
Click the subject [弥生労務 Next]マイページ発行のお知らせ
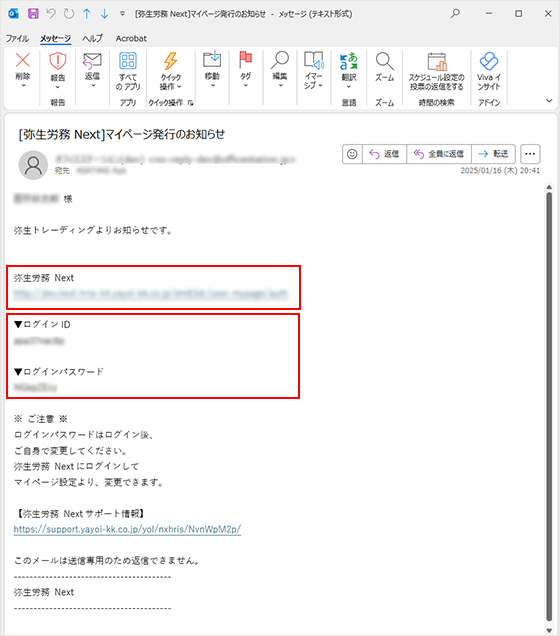[x=122, y=134]
